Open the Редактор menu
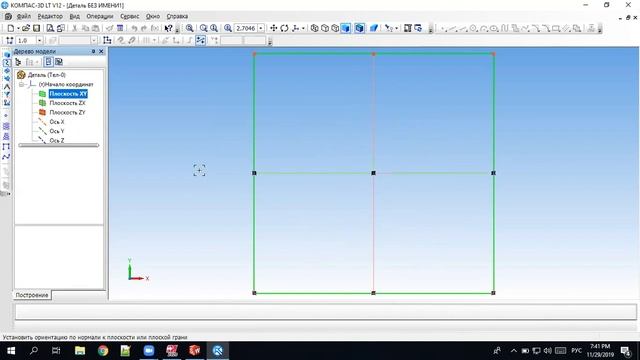This screenshot has height=360, width=640. coord(50,16)
